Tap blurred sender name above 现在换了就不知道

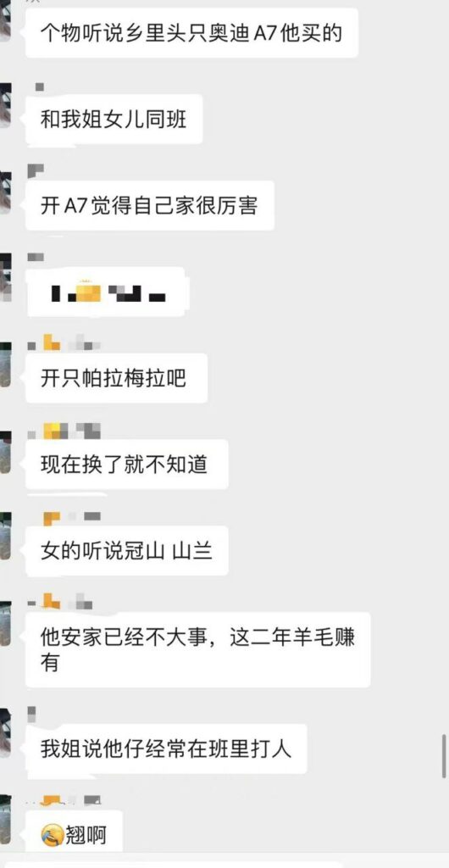click(64, 430)
